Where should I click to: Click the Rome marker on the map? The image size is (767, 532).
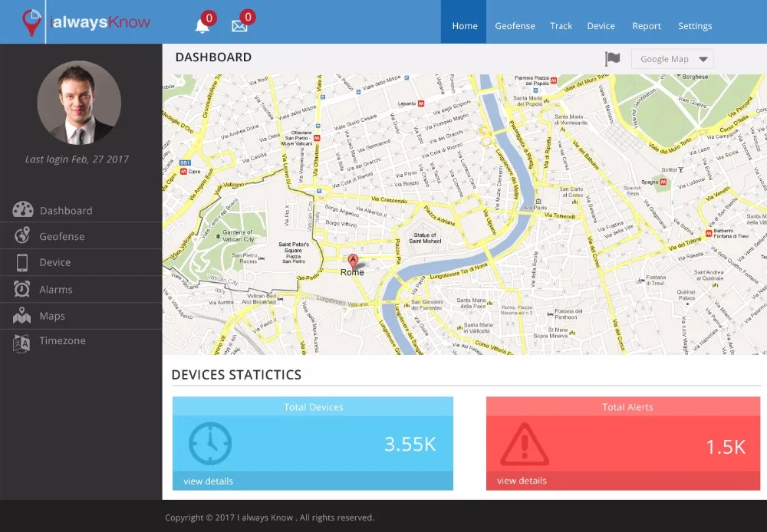click(x=352, y=261)
